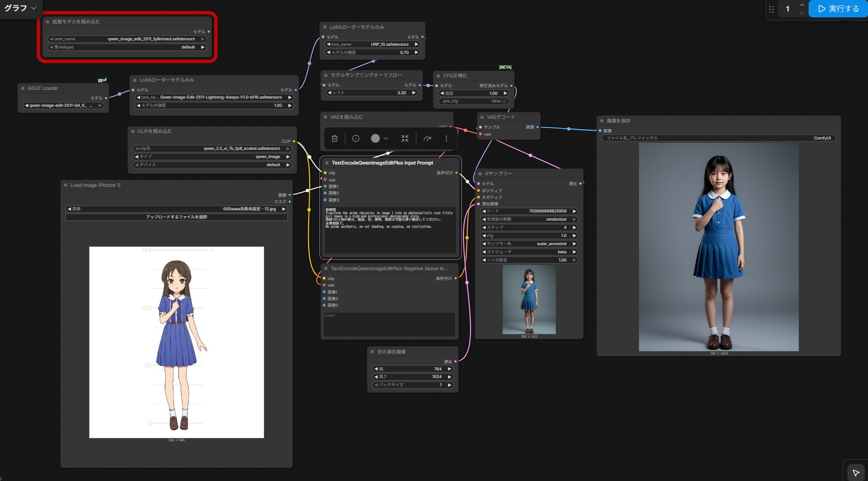The image size is (868, 481).
Task: Increase CFG正規化 強度 with right arrow
Action: 505,93
